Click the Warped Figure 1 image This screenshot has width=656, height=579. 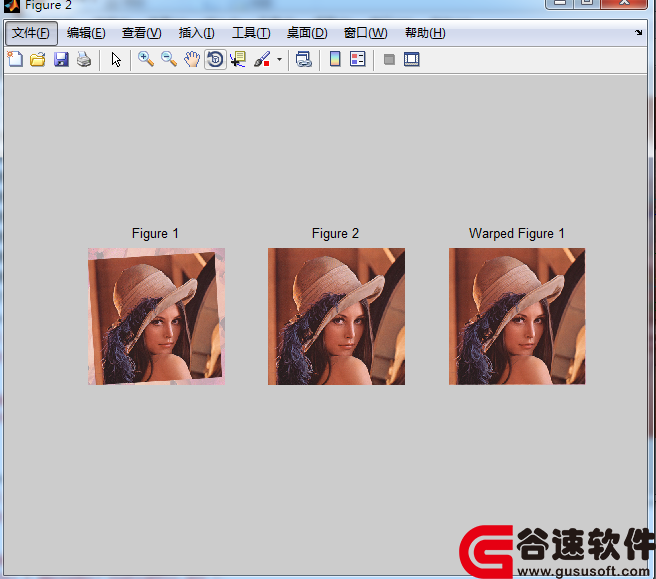(517, 316)
